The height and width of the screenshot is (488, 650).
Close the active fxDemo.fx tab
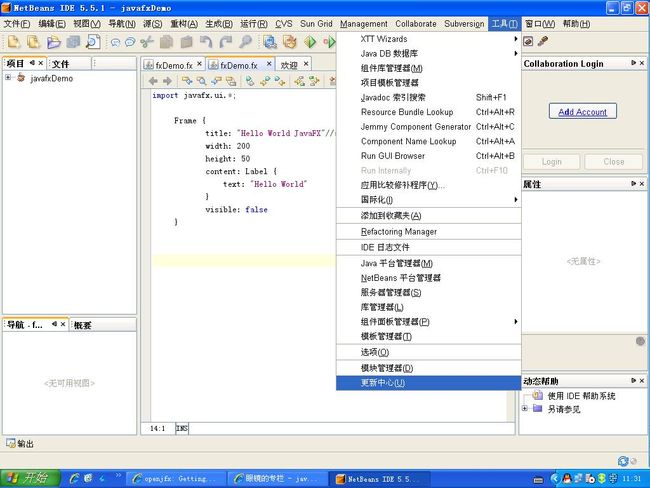tap(269, 63)
